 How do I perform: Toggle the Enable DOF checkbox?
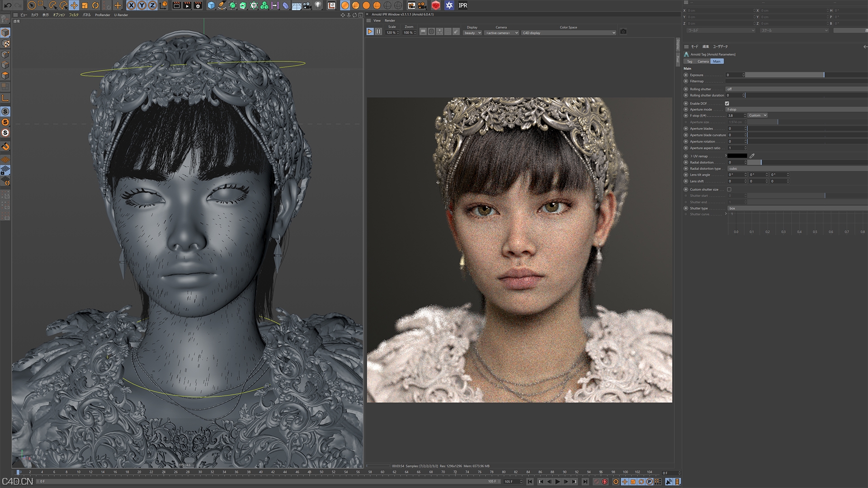click(x=727, y=103)
